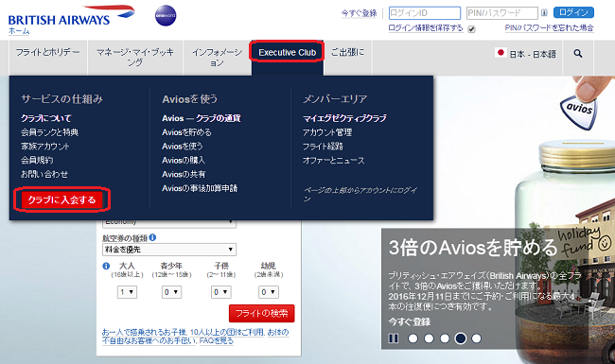The image size is (615, 364).
Task: Click ホーム link under logo
Action: coord(19,31)
